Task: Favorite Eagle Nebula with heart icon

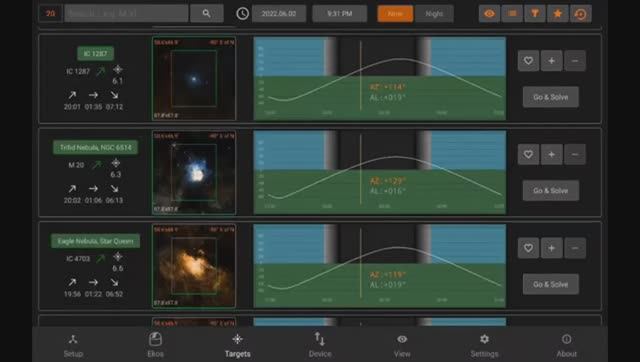Action: [x=528, y=248]
